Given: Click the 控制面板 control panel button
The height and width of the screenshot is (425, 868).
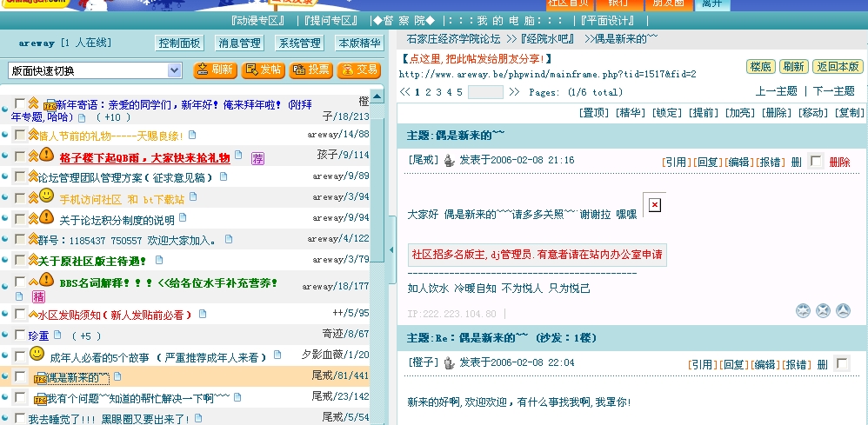Looking at the screenshot, I should pyautogui.click(x=180, y=43).
